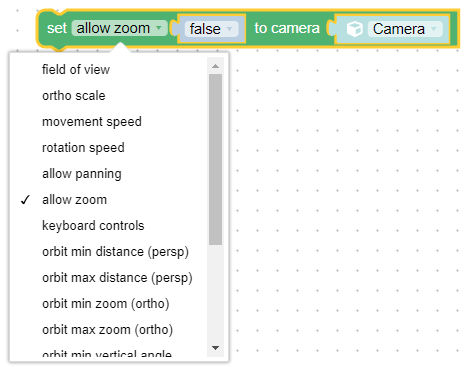Open the false boolean value dropdown
Image resolution: width=466 pixels, height=367 pixels.
(211, 29)
